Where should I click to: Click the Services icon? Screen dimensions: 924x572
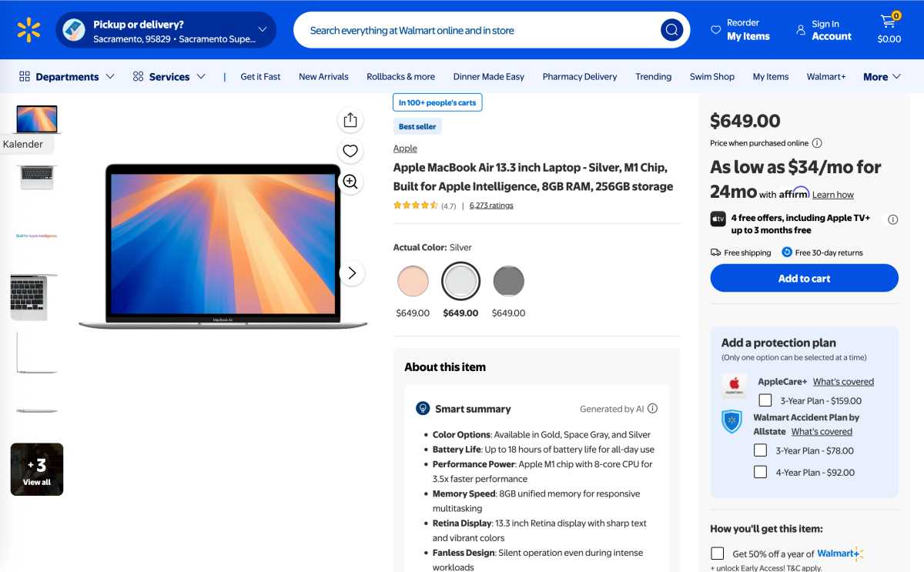pos(138,76)
